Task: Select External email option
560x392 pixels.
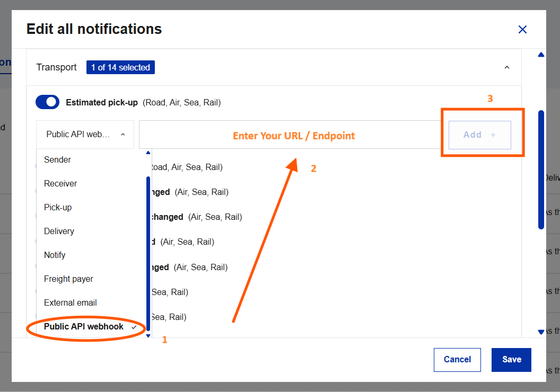Action: [x=71, y=302]
